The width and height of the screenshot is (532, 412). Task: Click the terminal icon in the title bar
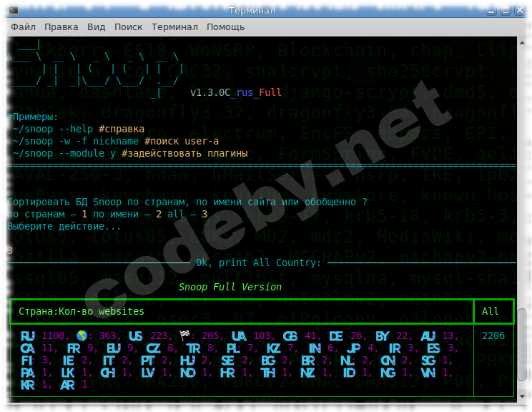point(14,10)
